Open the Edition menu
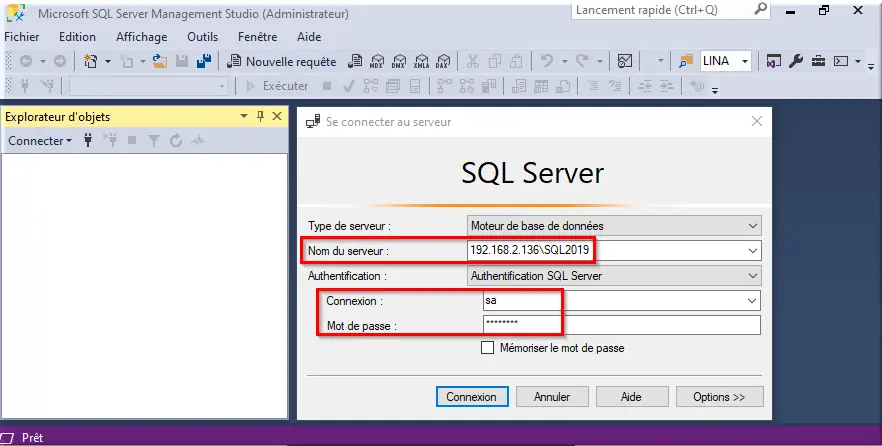Viewport: 882px width, 446px height. point(77,37)
